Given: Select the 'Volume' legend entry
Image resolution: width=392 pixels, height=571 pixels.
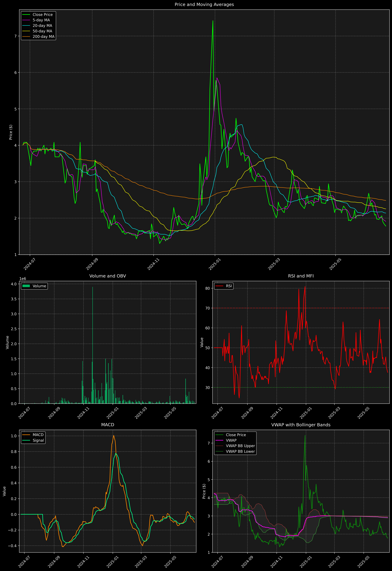Looking at the screenshot, I should (x=39, y=286).
